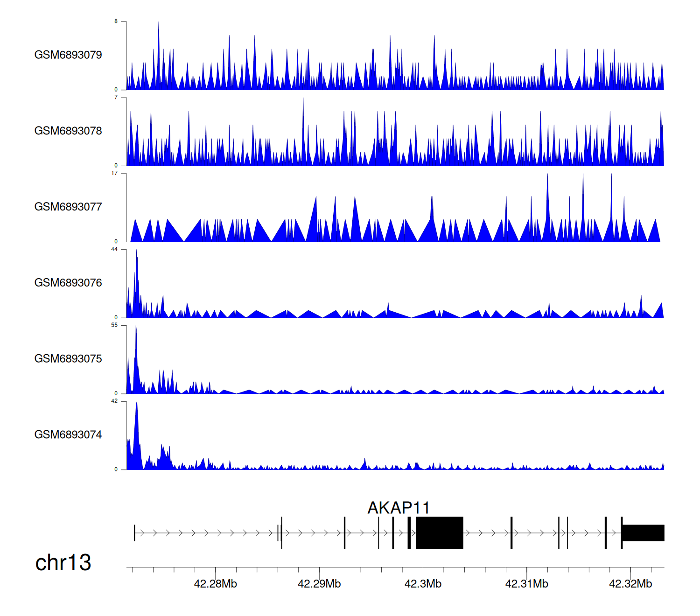The width and height of the screenshot is (700, 616).
Task: Click the y-axis maximum value 17
Action: coord(114,173)
